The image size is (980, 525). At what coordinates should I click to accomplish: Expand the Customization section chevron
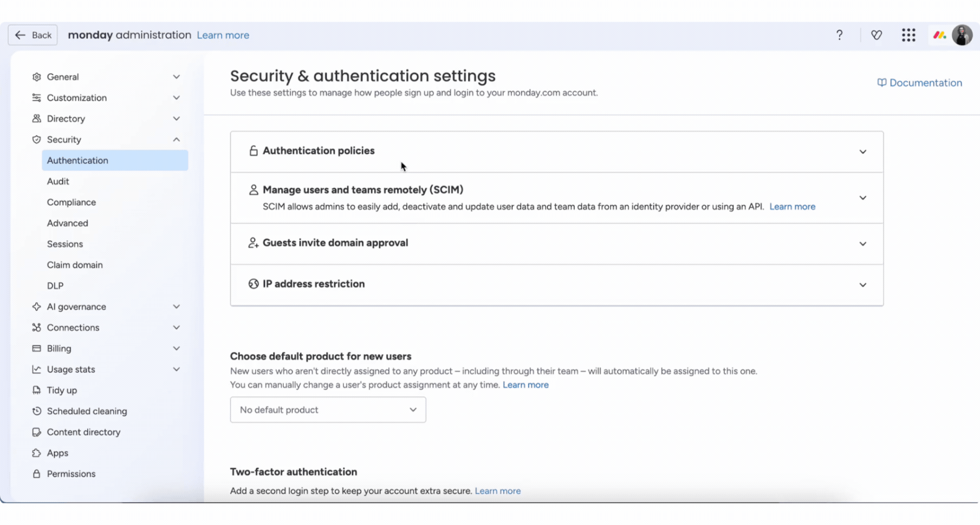177,98
